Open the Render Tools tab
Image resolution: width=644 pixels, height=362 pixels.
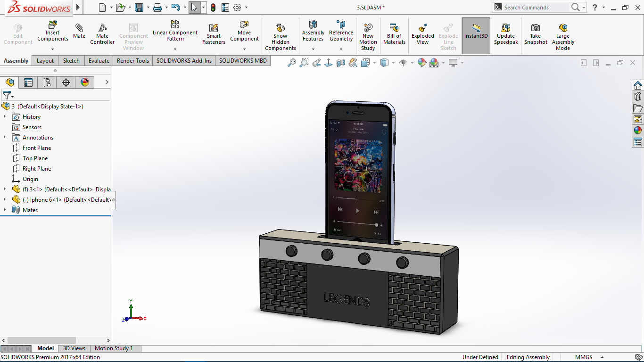click(x=133, y=61)
